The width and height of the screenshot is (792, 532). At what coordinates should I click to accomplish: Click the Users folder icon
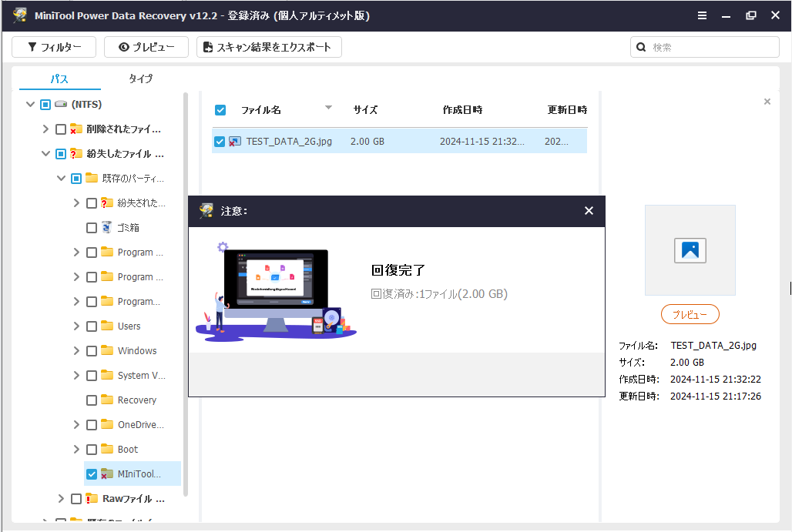(x=106, y=326)
